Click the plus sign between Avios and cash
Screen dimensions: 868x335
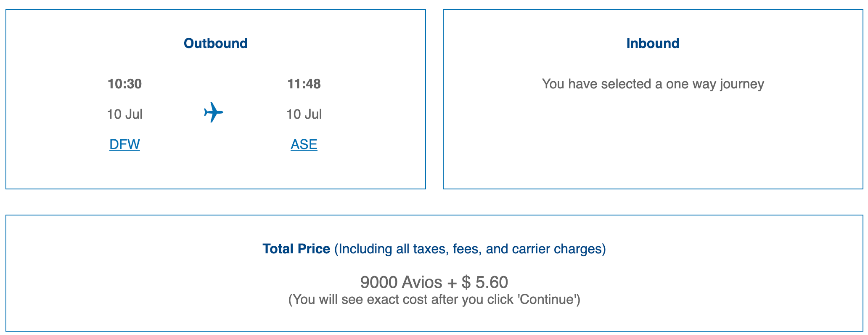tap(452, 282)
